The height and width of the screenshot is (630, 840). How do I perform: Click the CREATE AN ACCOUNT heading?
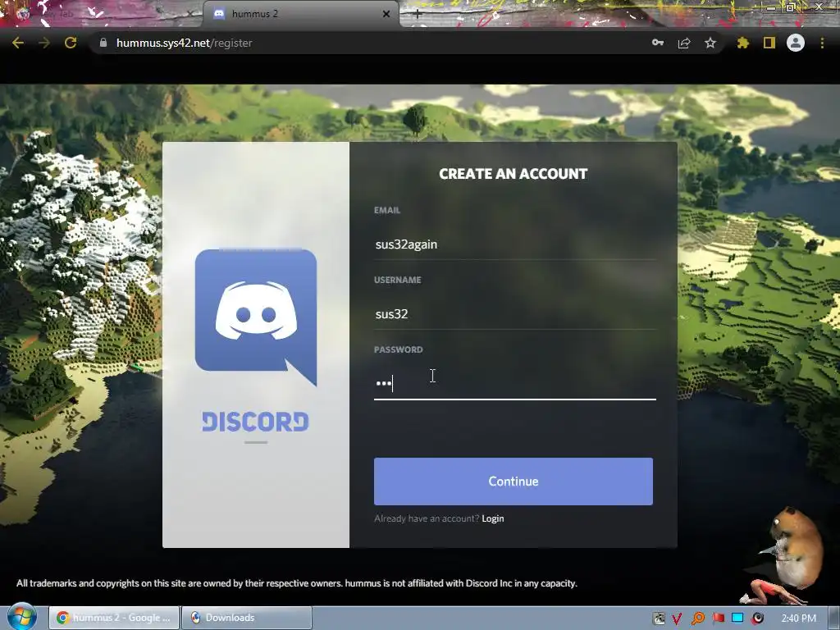coord(514,174)
